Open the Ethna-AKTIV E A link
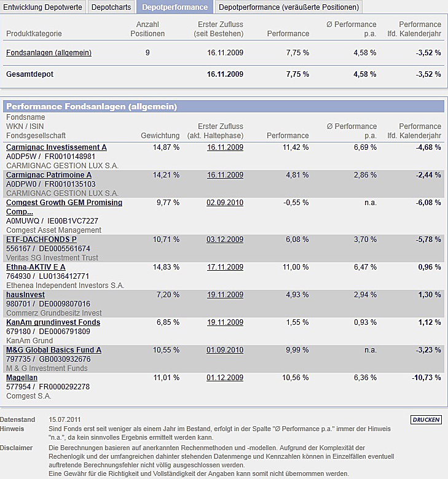The image size is (448, 479). 36,267
